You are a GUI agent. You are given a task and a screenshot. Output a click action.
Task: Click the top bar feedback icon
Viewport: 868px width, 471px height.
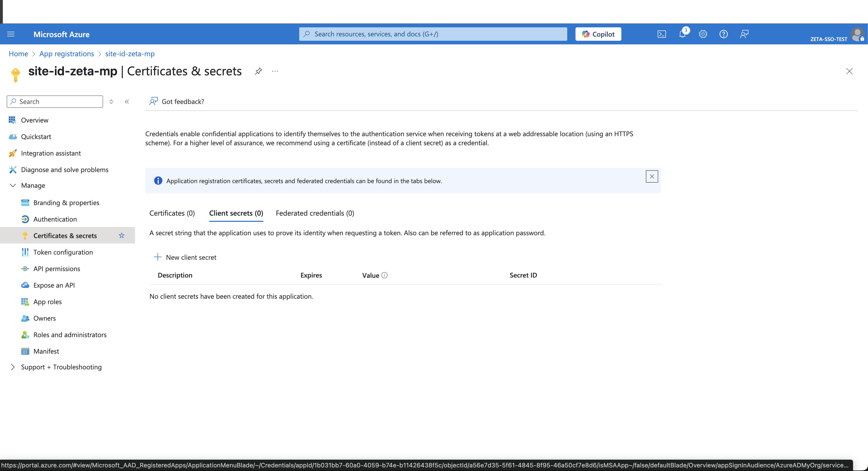tap(744, 34)
